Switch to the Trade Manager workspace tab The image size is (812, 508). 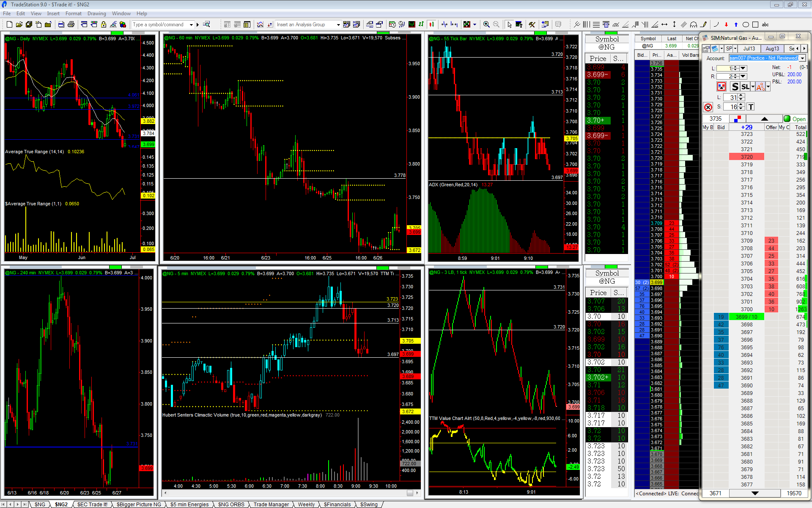coord(271,504)
